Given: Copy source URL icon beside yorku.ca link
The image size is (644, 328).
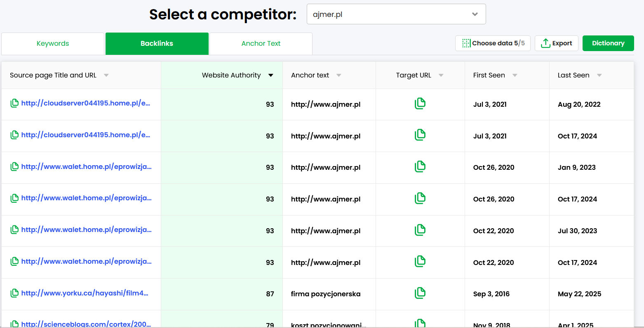Looking at the screenshot, I should point(14,293).
